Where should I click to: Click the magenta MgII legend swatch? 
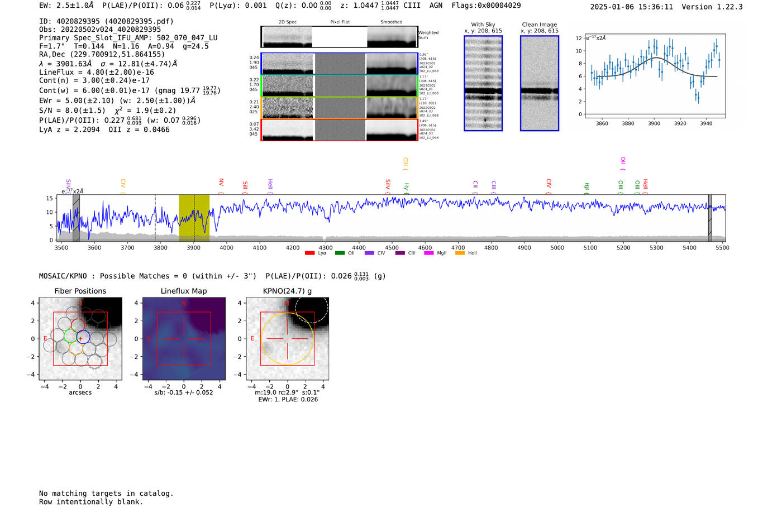click(x=429, y=253)
